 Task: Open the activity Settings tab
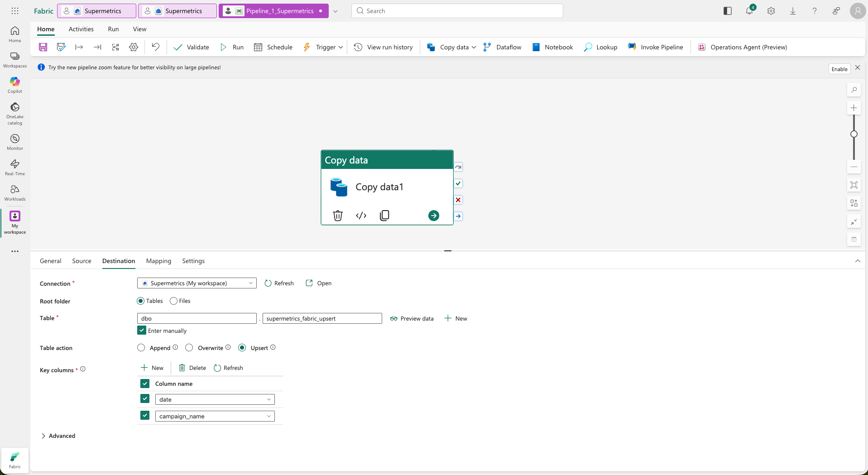pos(193,261)
